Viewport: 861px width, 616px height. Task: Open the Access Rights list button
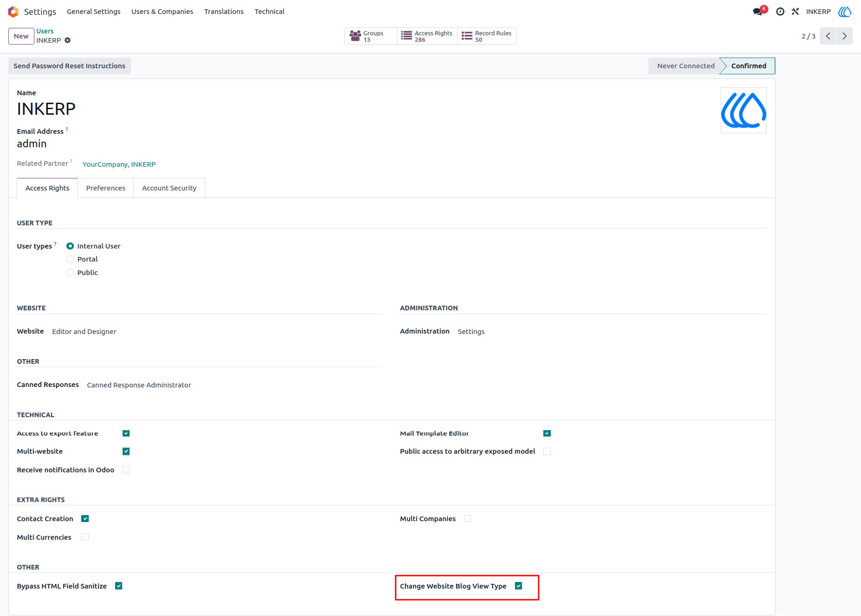[427, 36]
